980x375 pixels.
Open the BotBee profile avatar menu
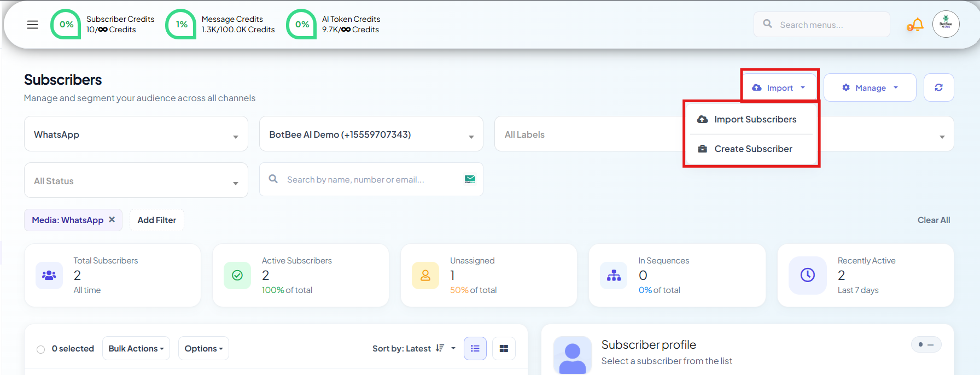point(946,24)
